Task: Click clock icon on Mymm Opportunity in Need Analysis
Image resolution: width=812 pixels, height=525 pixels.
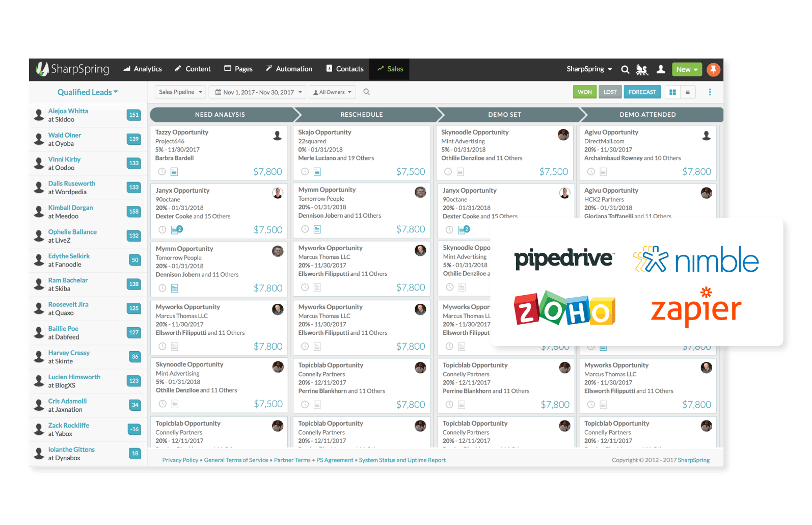Action: (162, 288)
